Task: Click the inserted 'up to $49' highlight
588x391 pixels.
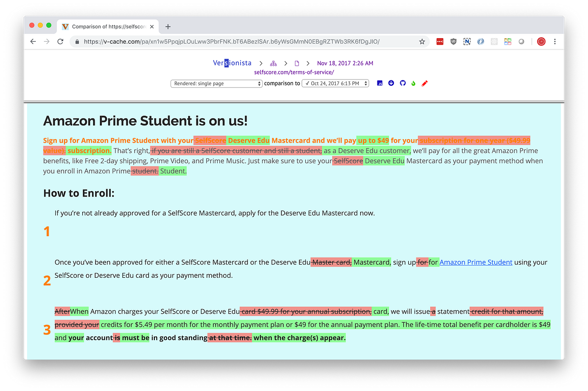Action: [x=373, y=141]
